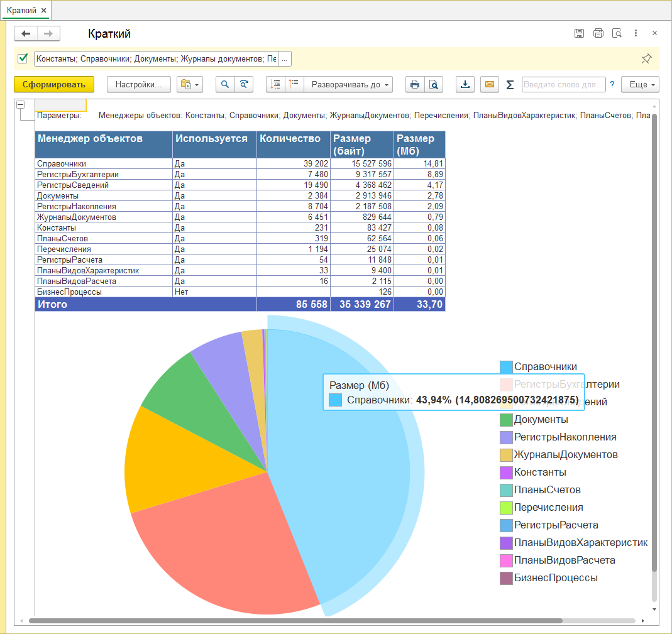Collapse all groups icon
The width and height of the screenshot is (672, 634).
click(x=275, y=84)
